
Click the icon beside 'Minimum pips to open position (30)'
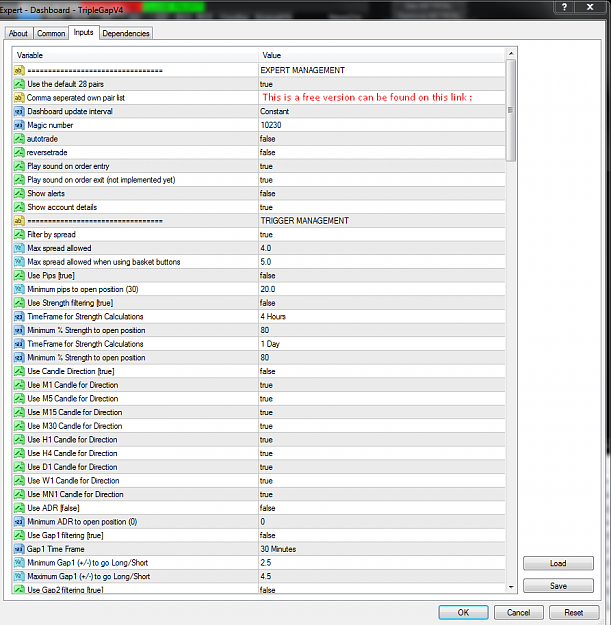[x=19, y=289]
